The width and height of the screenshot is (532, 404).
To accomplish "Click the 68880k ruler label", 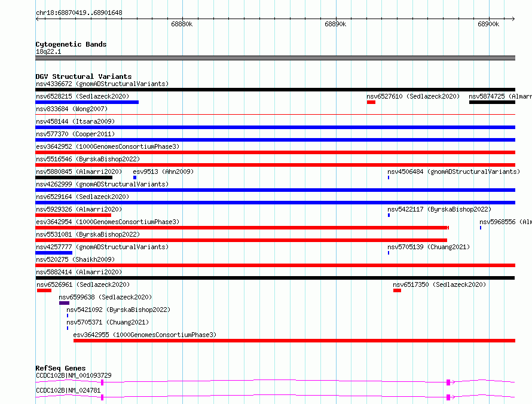I will 182,24.
